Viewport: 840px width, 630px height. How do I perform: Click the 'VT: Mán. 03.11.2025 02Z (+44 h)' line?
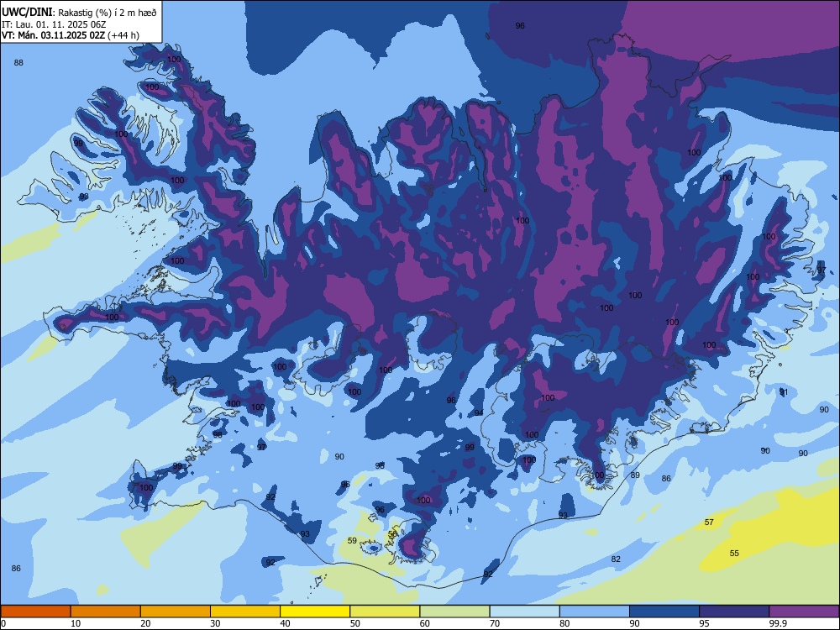[x=71, y=35]
